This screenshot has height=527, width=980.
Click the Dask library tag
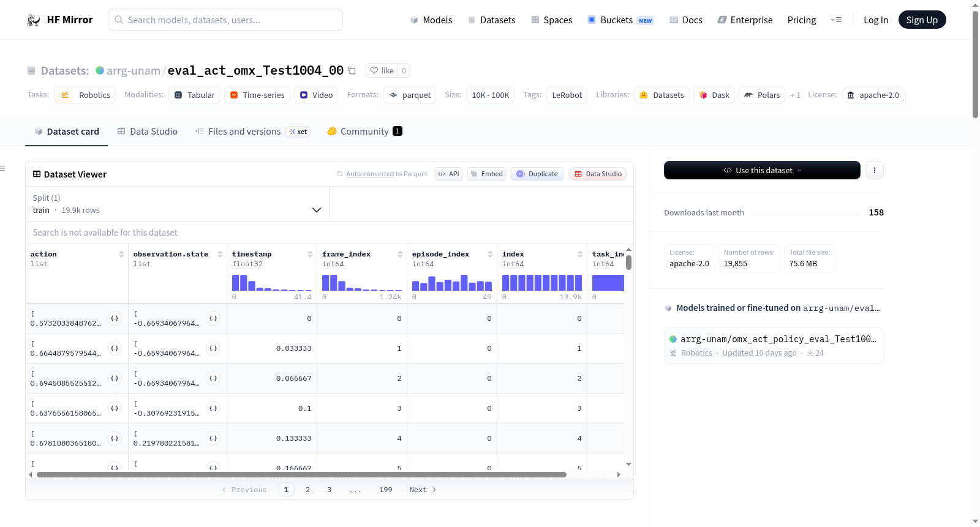point(714,95)
